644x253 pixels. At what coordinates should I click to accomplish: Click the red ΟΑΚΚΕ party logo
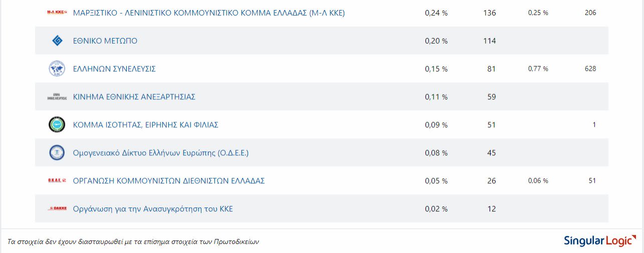[x=57, y=208]
